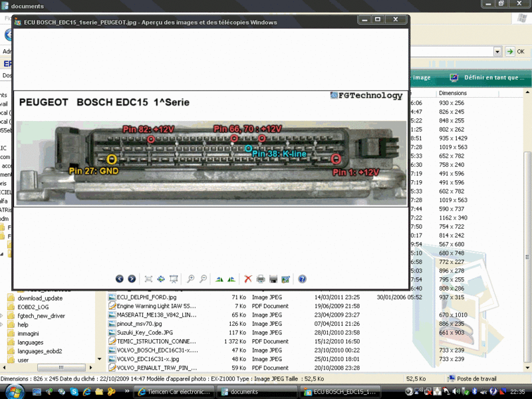Click taskbar clock showing 22:35

click(x=517, y=392)
